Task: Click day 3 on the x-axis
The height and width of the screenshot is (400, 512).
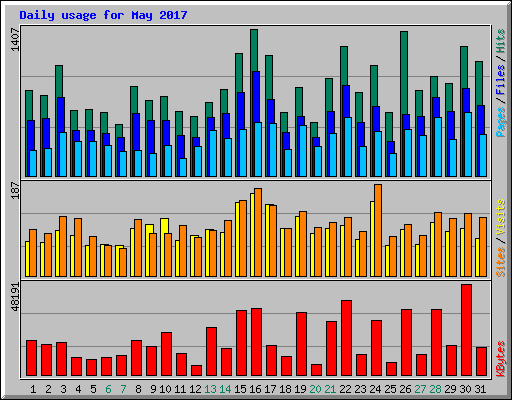Action: click(x=63, y=389)
